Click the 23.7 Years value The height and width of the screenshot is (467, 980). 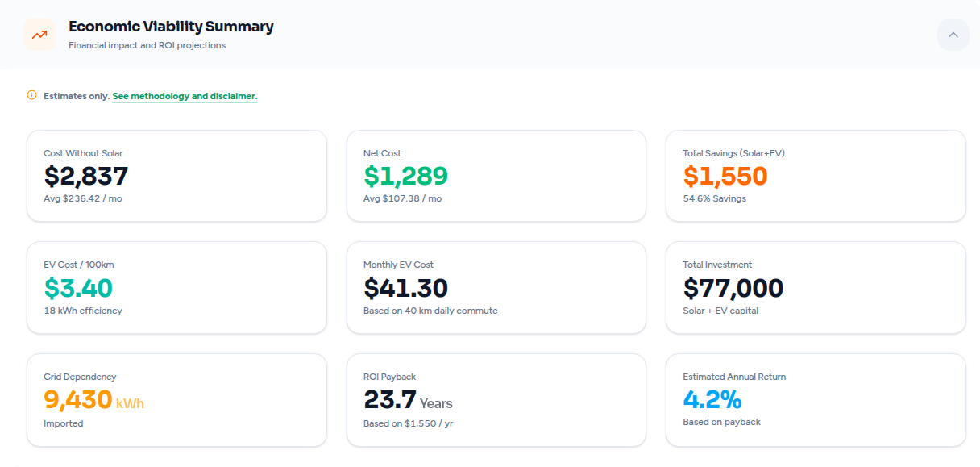pyautogui.click(x=408, y=400)
